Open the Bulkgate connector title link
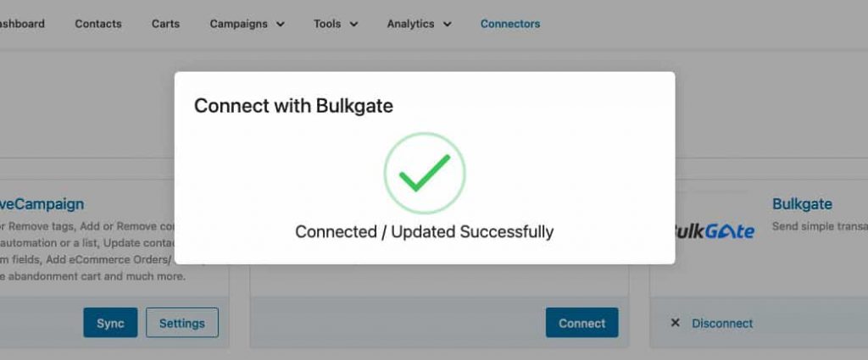 tap(802, 203)
